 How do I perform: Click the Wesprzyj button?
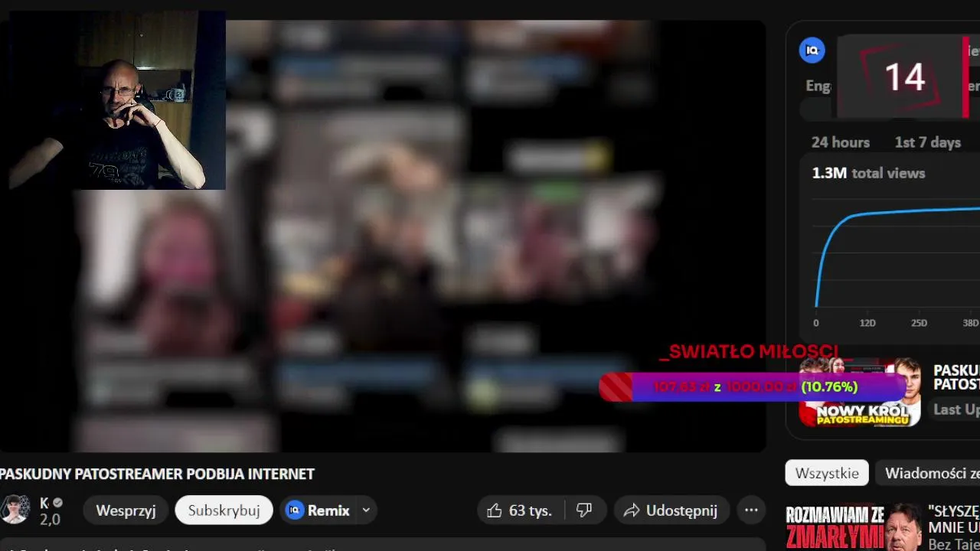point(126,510)
